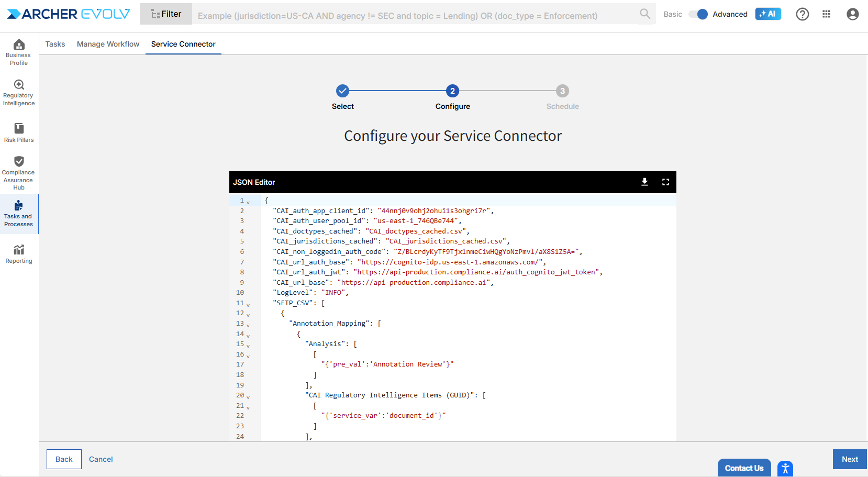
Task: Switch to the Tasks tab
Action: point(55,44)
